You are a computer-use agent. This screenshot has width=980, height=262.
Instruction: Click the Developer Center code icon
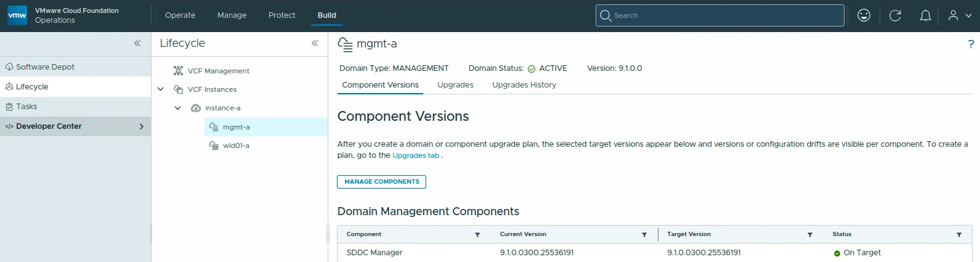point(9,126)
